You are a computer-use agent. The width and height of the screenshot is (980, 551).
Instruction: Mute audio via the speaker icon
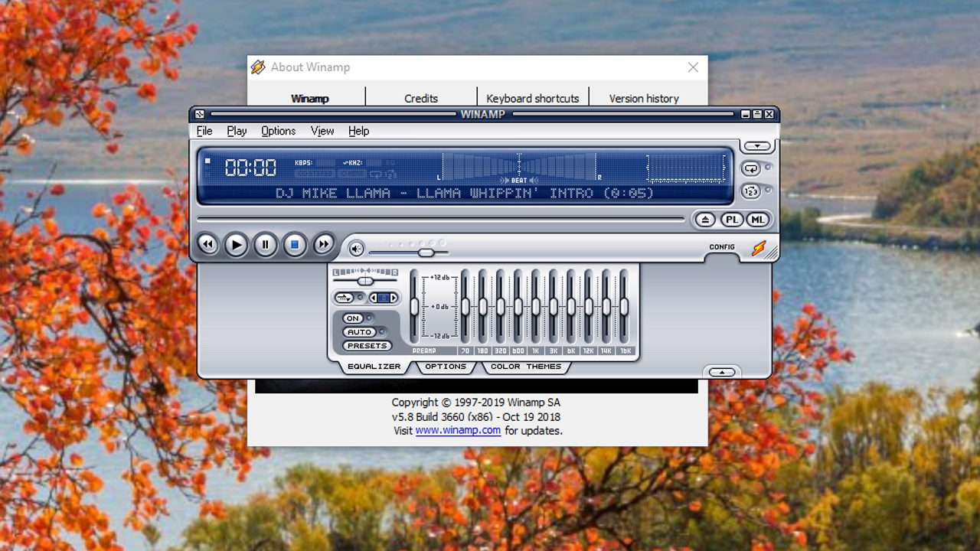356,248
